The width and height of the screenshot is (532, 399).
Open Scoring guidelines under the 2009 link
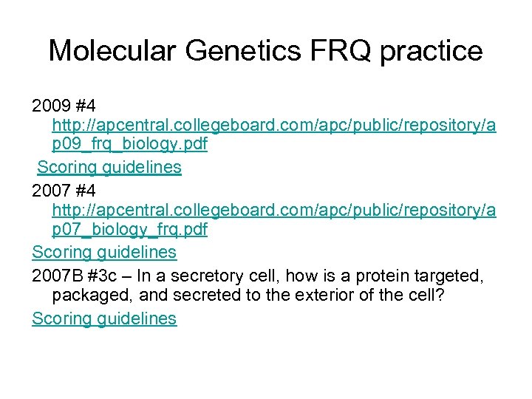click(x=109, y=167)
